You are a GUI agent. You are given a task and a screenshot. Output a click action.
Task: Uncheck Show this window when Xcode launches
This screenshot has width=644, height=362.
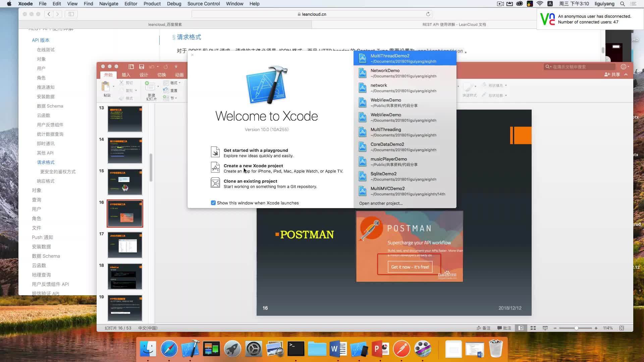[213, 203]
